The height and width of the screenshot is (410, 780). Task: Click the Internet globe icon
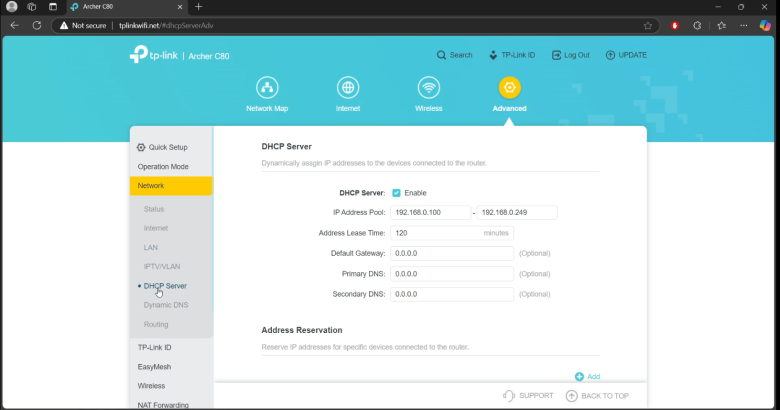click(347, 87)
